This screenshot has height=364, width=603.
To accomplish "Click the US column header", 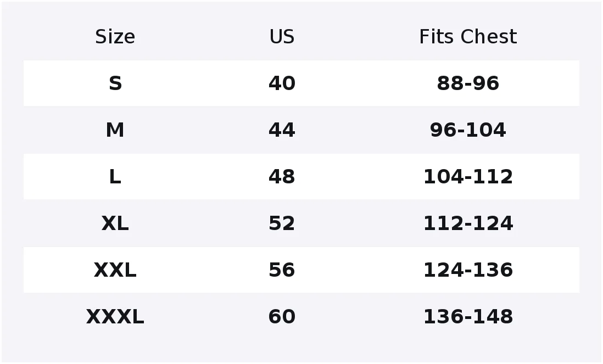I will pyautogui.click(x=282, y=37).
